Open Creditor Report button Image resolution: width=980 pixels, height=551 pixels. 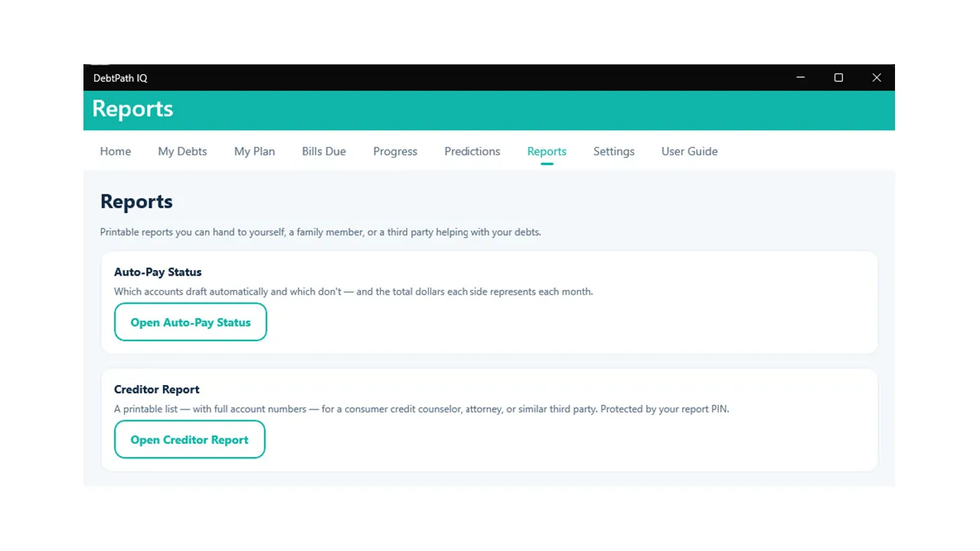point(190,440)
